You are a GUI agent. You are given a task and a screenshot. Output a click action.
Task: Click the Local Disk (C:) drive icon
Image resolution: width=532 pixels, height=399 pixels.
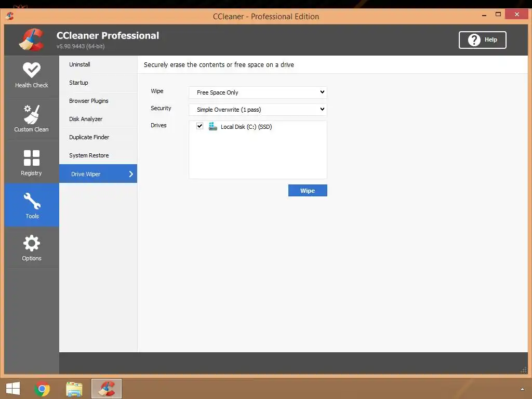(212, 127)
